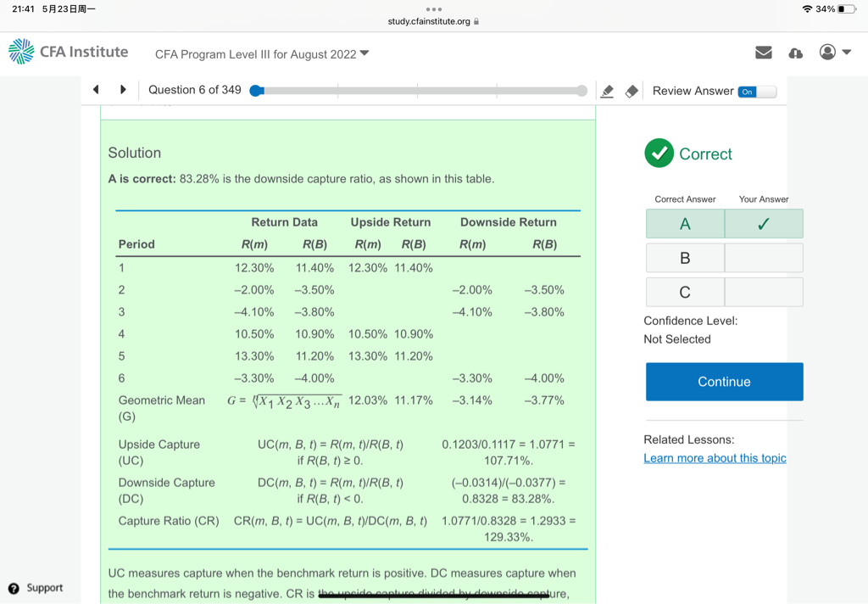Tap the three dots multitasking menu
Viewport: 868px width, 604px height.
[x=434, y=9]
